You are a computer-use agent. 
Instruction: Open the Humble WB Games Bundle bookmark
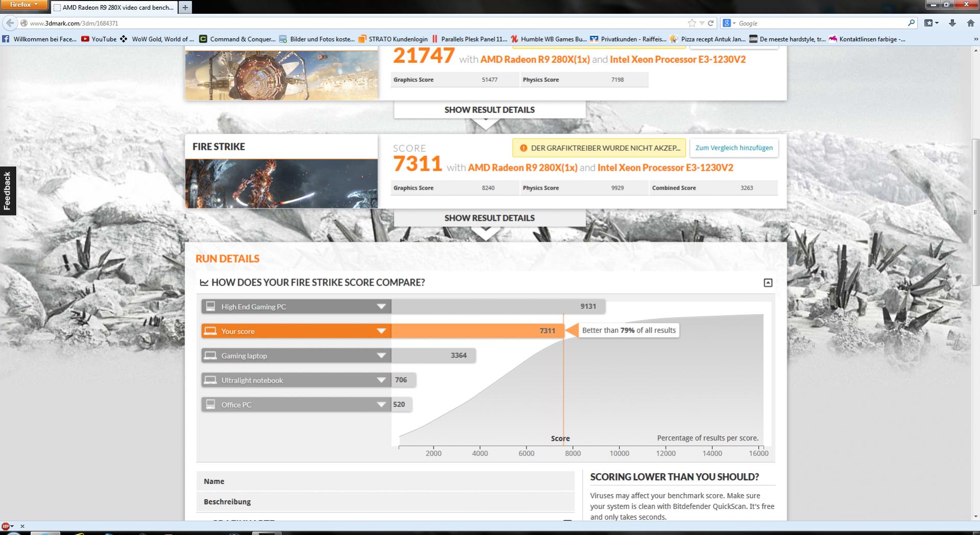tap(549, 39)
